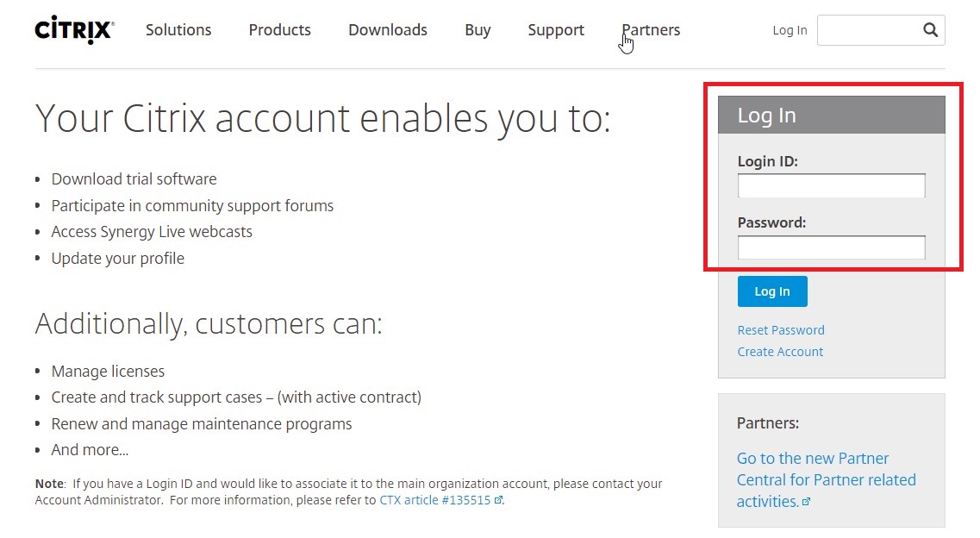
Task: Open the Partners navigation item
Action: coord(652,30)
